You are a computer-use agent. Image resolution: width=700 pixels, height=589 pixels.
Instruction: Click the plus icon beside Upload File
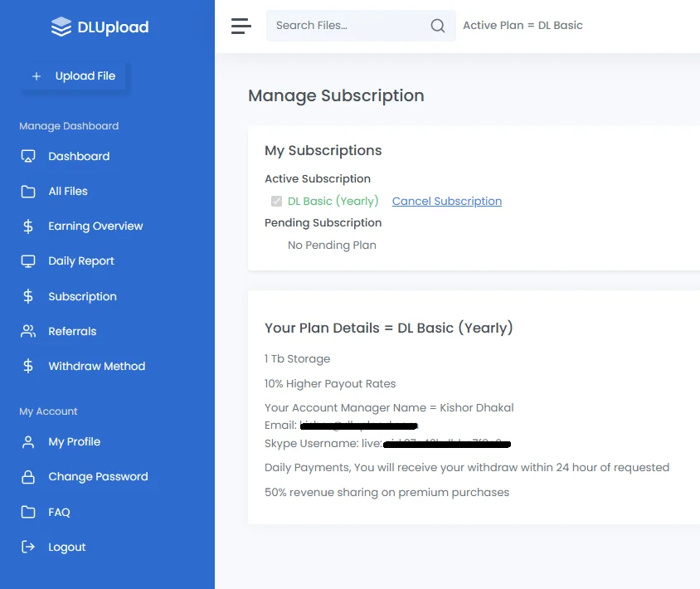coord(36,76)
